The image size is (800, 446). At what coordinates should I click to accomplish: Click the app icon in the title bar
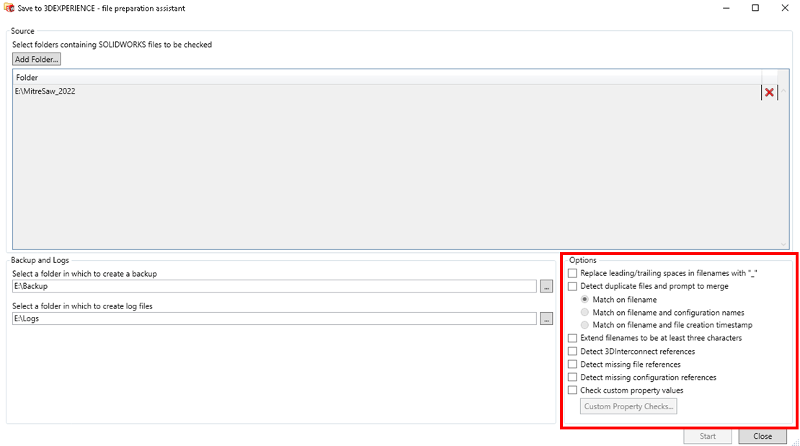click(9, 8)
